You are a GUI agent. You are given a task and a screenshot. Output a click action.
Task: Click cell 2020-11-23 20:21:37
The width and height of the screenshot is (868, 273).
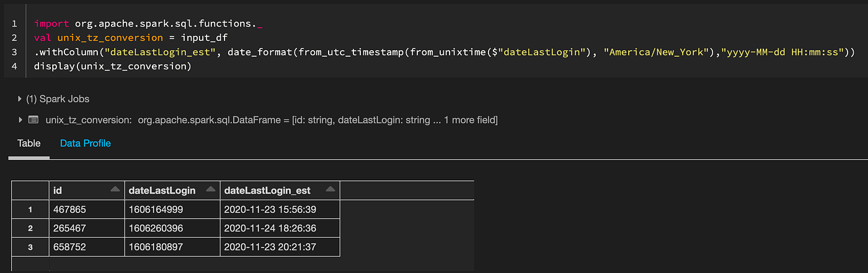tap(270, 246)
